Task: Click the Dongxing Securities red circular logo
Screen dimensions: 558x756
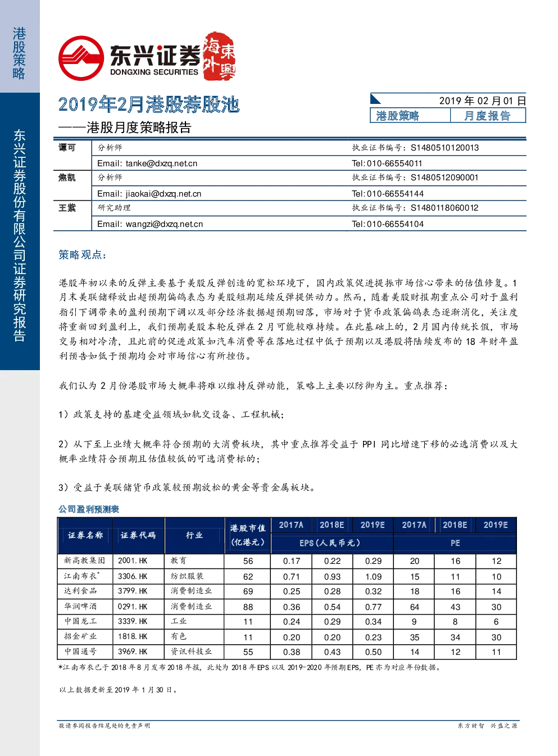Action: coord(81,58)
